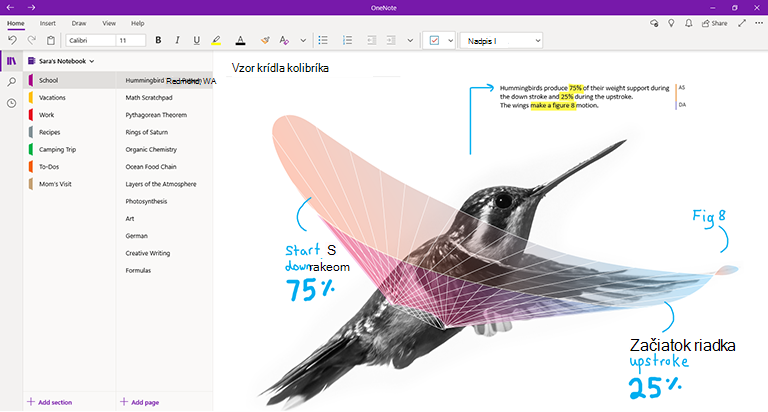The height and width of the screenshot is (412, 768).
Task: Click the Format painter text icon
Action: (x=284, y=40)
